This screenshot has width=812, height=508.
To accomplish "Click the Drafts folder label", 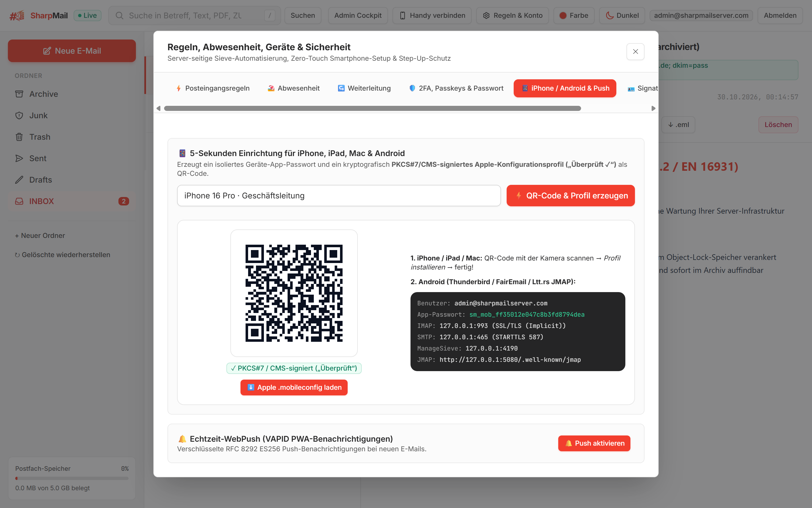I will pyautogui.click(x=41, y=180).
